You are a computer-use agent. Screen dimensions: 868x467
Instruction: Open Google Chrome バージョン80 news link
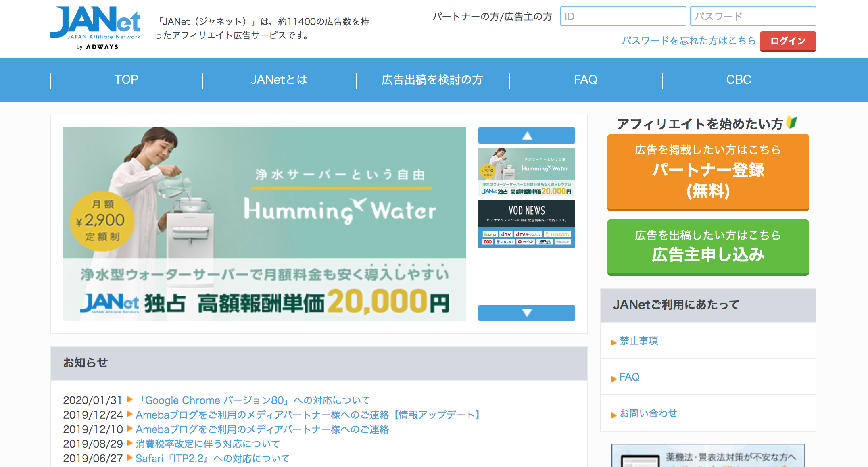coord(253,400)
